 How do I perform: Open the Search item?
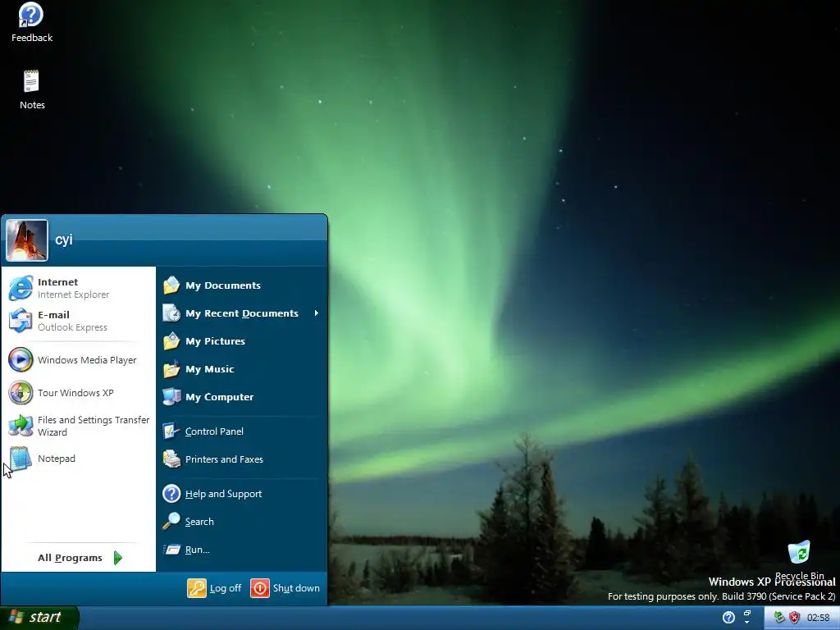click(241, 521)
